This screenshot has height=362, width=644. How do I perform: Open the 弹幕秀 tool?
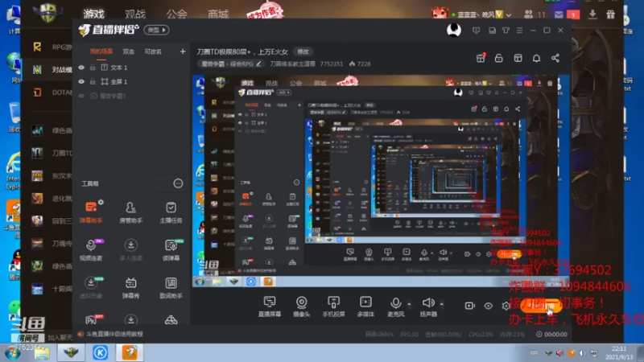pos(130,287)
